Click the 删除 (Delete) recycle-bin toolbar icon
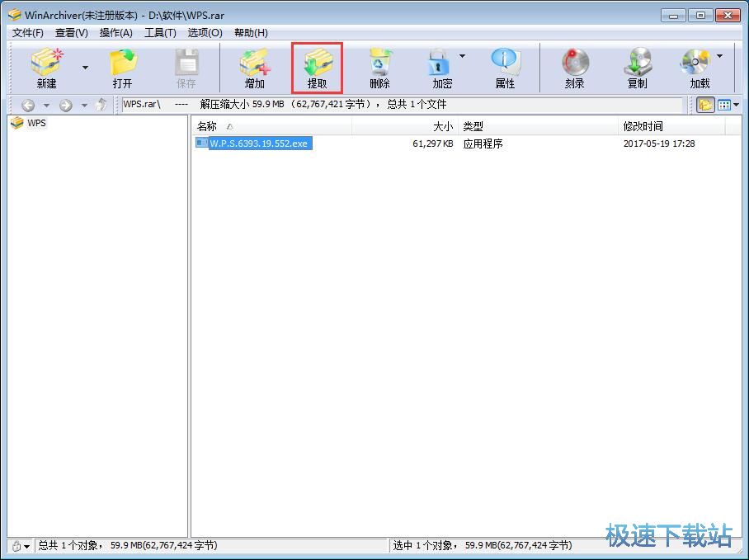The width and height of the screenshot is (749, 560). click(x=379, y=64)
